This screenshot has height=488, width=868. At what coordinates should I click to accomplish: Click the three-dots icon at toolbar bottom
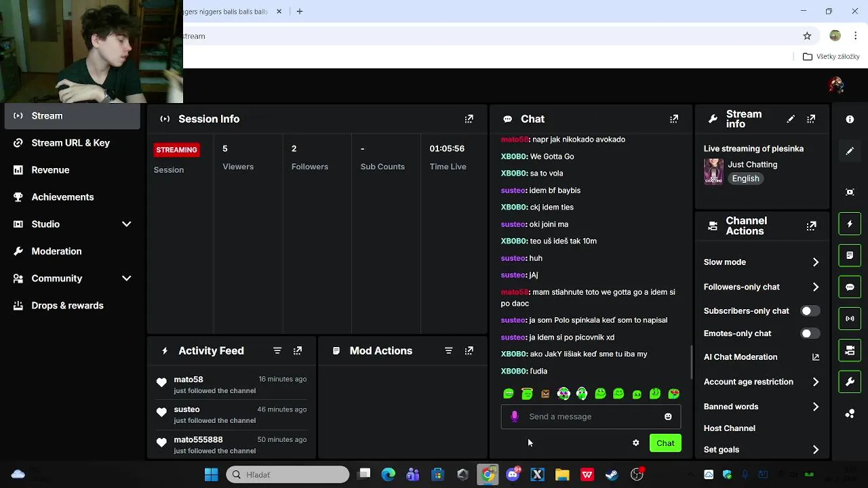[x=850, y=414]
